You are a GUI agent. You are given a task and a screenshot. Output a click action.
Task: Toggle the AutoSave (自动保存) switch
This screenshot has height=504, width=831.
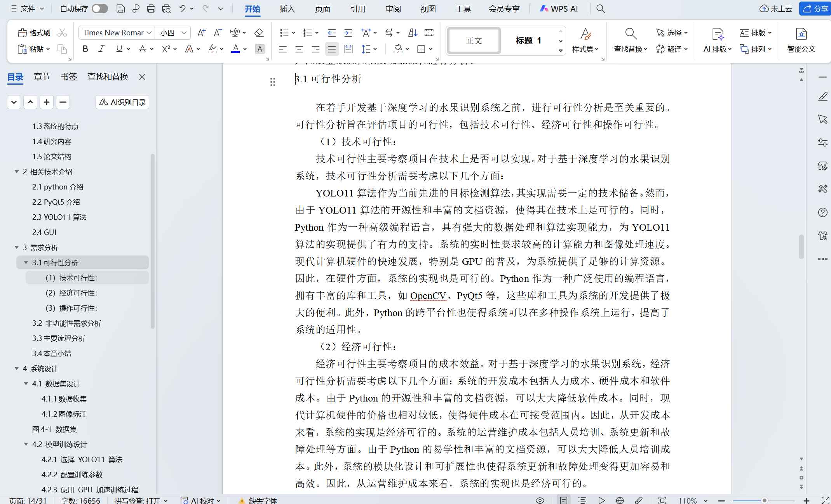(100, 9)
